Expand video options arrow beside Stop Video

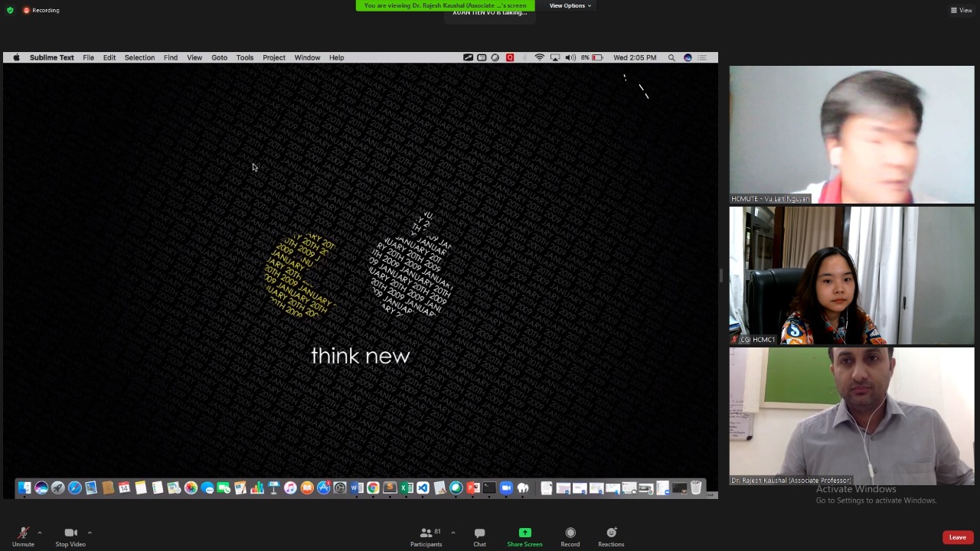point(90,533)
